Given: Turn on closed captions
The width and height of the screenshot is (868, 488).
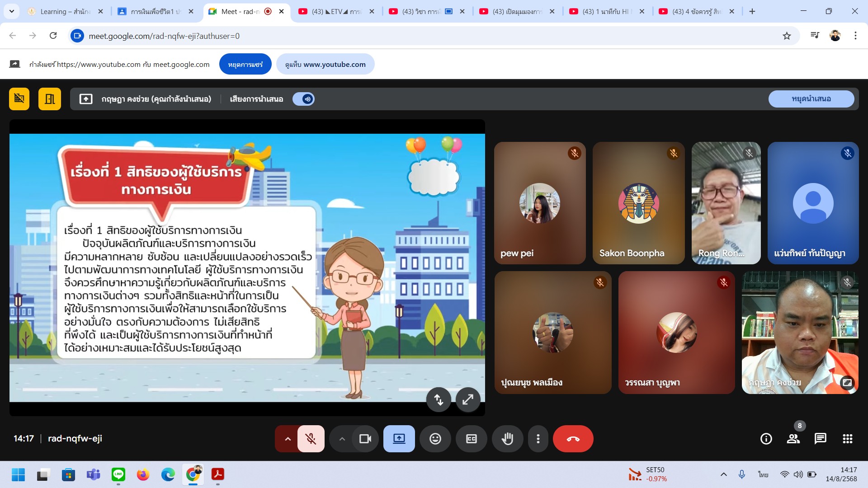Looking at the screenshot, I should [471, 439].
